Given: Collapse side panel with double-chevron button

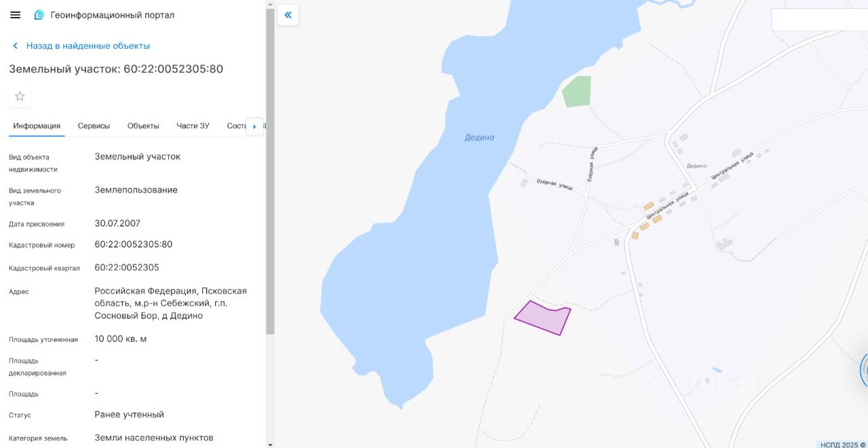Looking at the screenshot, I should pyautogui.click(x=288, y=15).
